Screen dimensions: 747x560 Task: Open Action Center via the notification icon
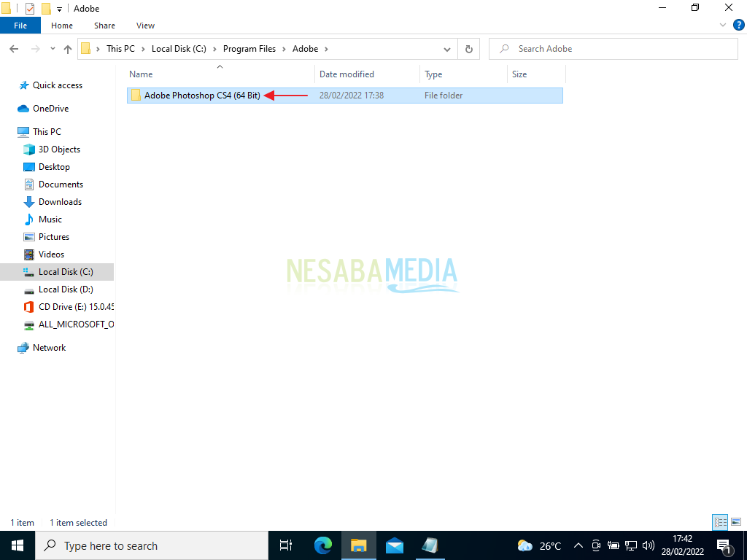point(724,545)
